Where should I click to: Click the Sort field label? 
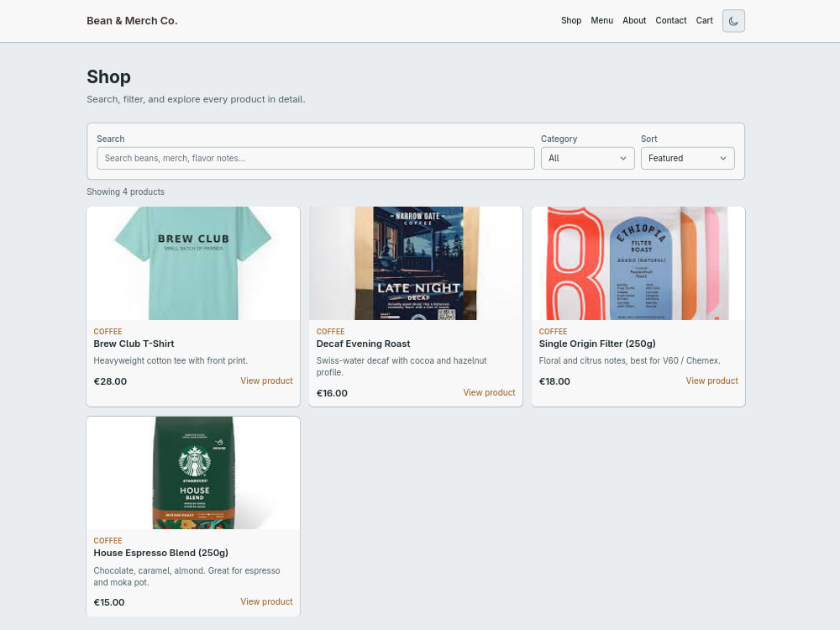(x=648, y=139)
